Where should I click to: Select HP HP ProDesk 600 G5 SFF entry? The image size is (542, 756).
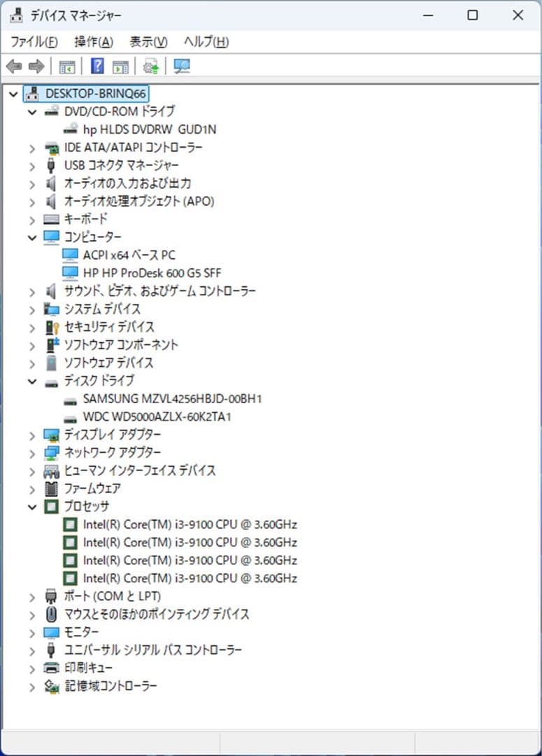point(152,273)
